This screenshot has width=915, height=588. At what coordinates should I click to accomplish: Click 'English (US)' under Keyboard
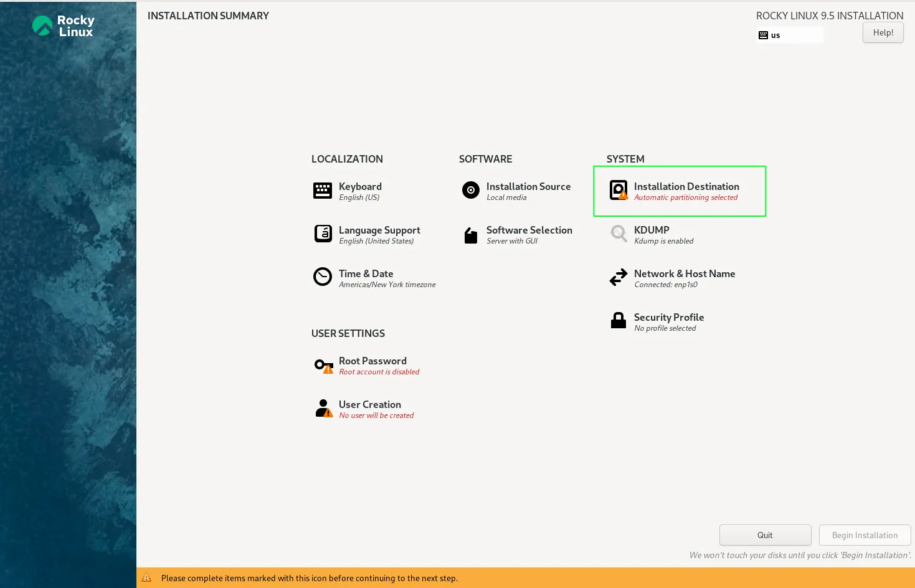pos(359,197)
